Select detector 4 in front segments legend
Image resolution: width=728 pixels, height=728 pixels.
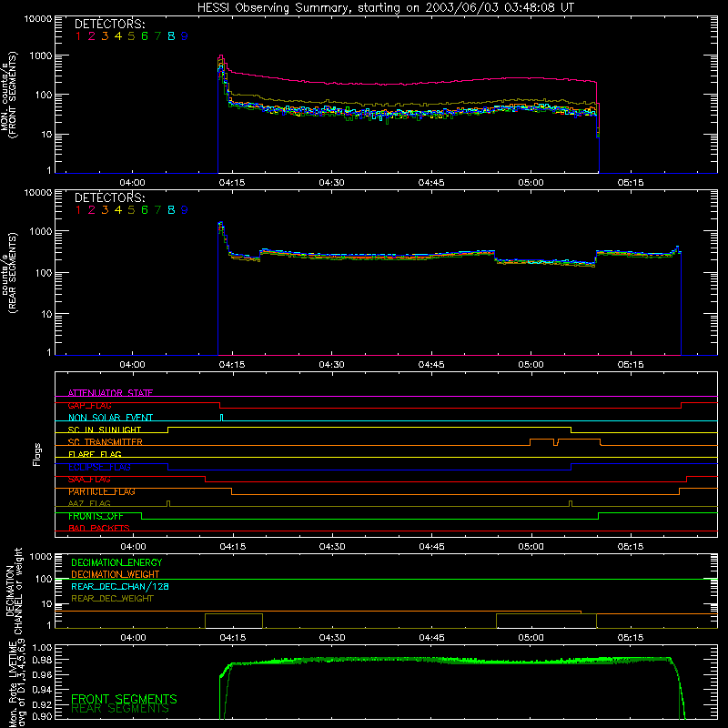(x=118, y=36)
